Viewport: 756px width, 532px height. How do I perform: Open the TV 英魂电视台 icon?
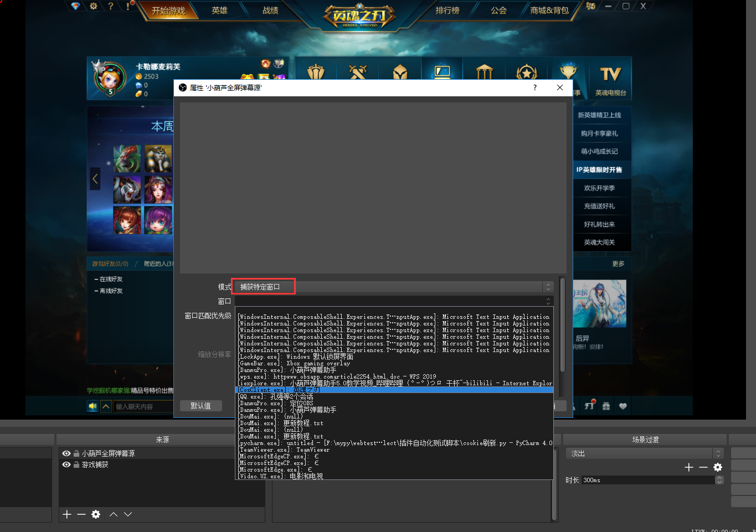(610, 79)
